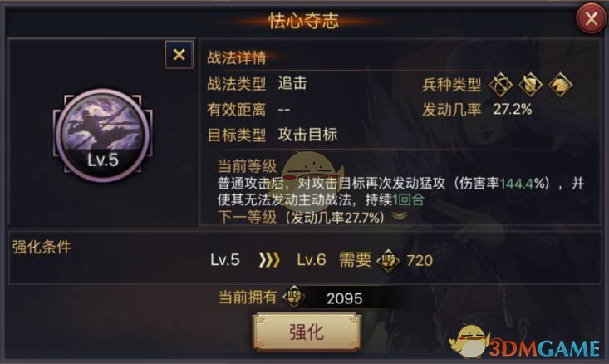
Task: Click the 发动几率 27.2% value
Action: (512, 109)
